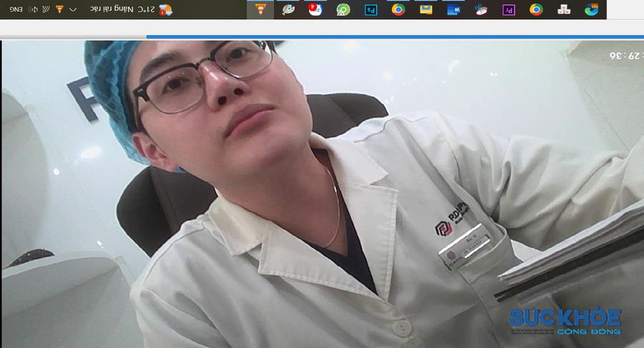Open the active VLC media player taskbar icon

tap(260, 9)
